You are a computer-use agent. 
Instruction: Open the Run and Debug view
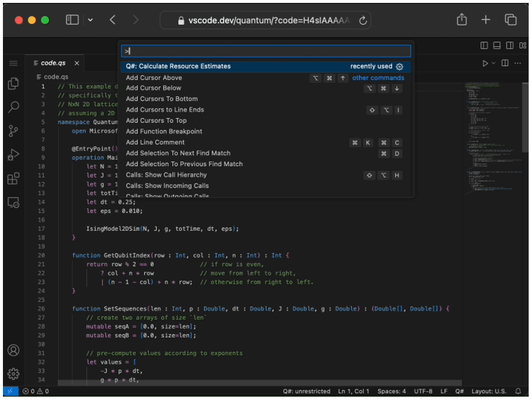14,155
